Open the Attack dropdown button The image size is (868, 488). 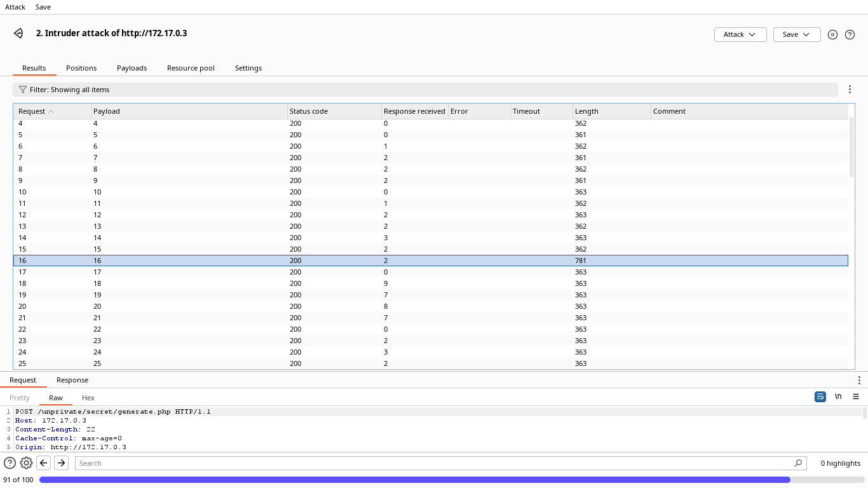tap(740, 34)
